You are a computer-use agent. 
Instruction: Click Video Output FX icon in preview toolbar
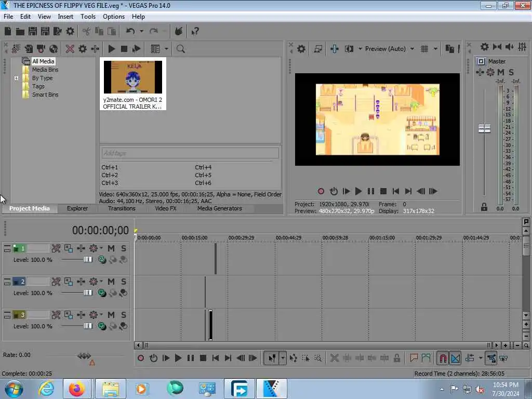334,49
